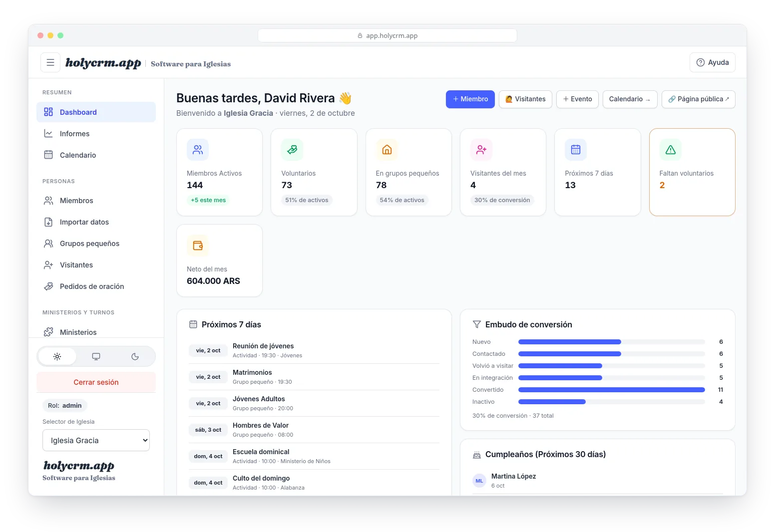Screen dimensions: 775x532
Task: Open the hamburger sidebar menu
Action: click(x=50, y=62)
